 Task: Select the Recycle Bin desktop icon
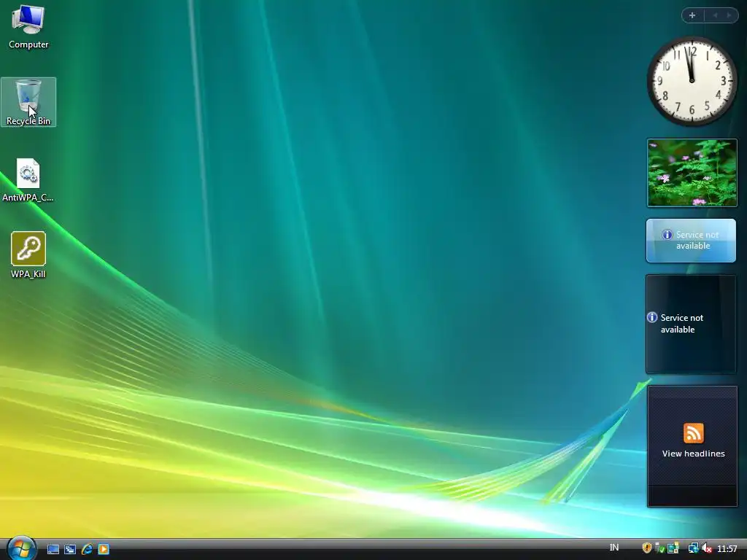(28, 102)
